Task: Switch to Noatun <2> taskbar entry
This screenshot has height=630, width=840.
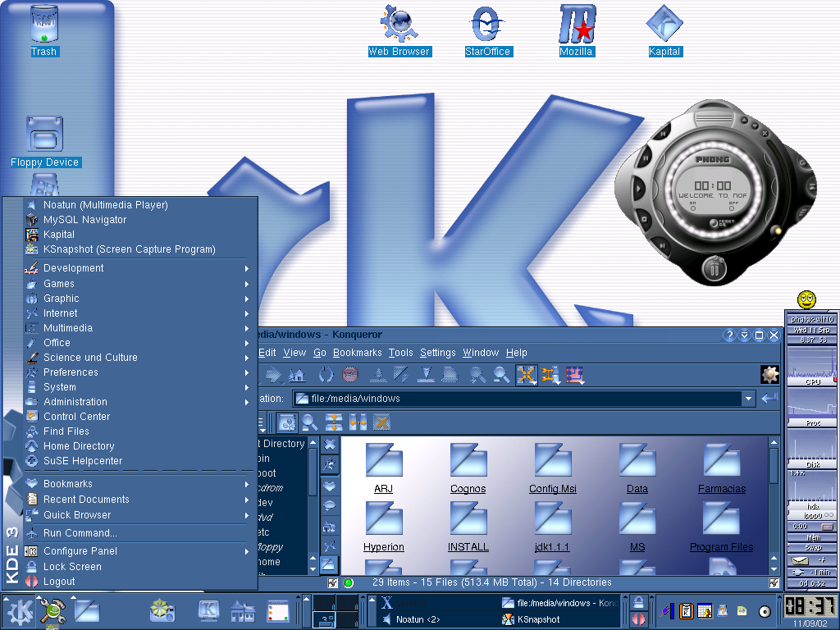Action: (438, 619)
